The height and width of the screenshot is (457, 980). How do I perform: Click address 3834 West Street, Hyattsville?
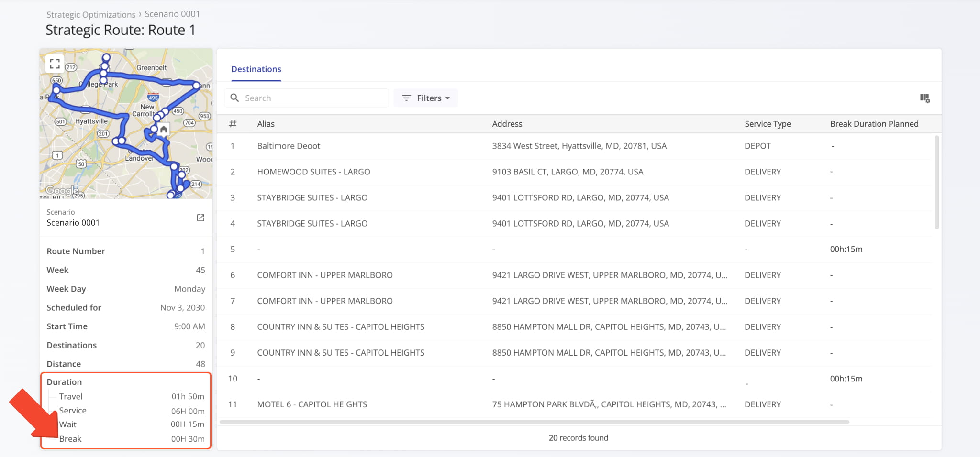pyautogui.click(x=579, y=146)
